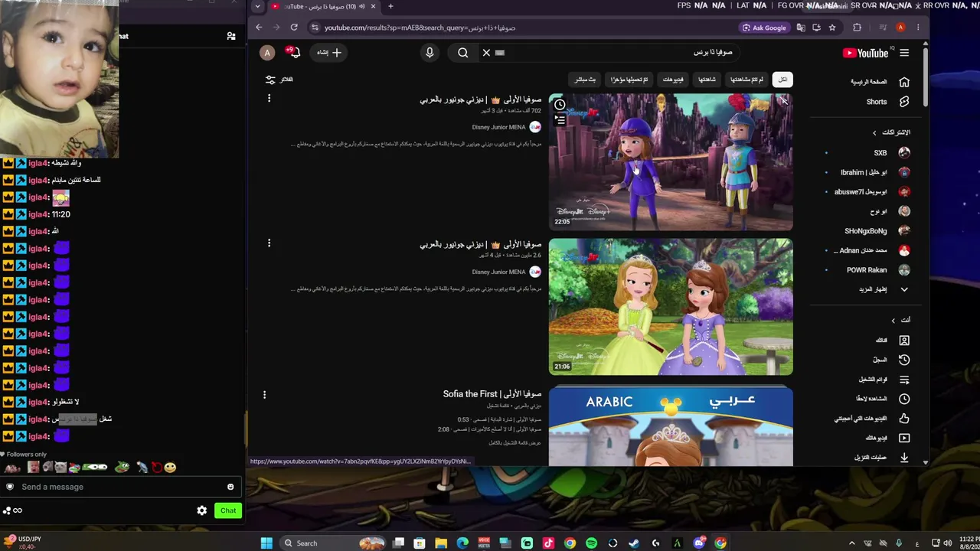This screenshot has height=551, width=980.
Task: Open Steam from the taskbar
Action: click(x=634, y=543)
